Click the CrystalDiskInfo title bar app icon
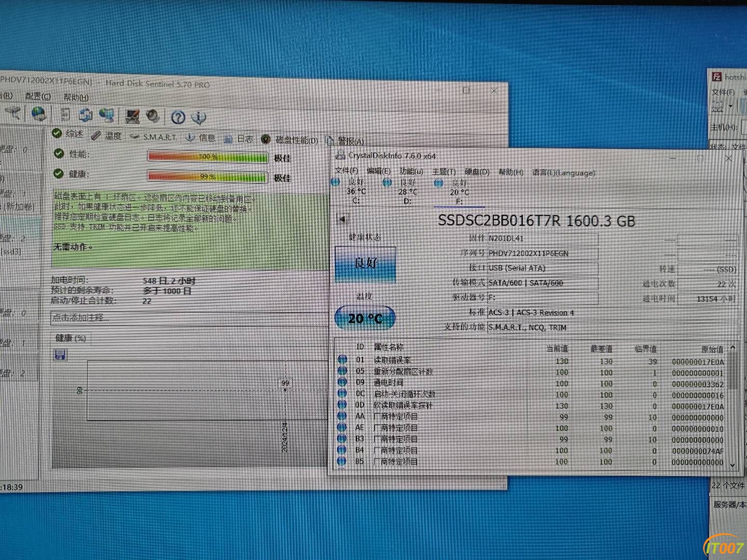 pyautogui.click(x=340, y=155)
